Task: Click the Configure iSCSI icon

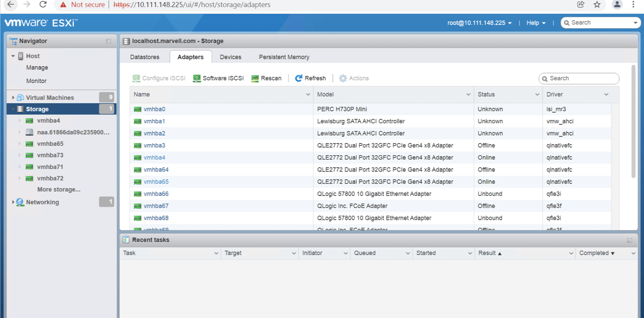Action: [x=136, y=78]
